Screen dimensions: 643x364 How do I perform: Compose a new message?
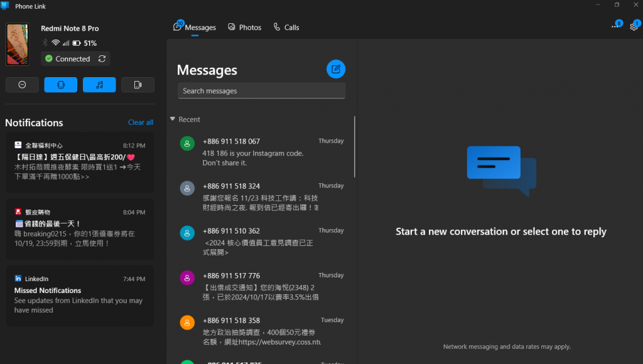tap(336, 69)
